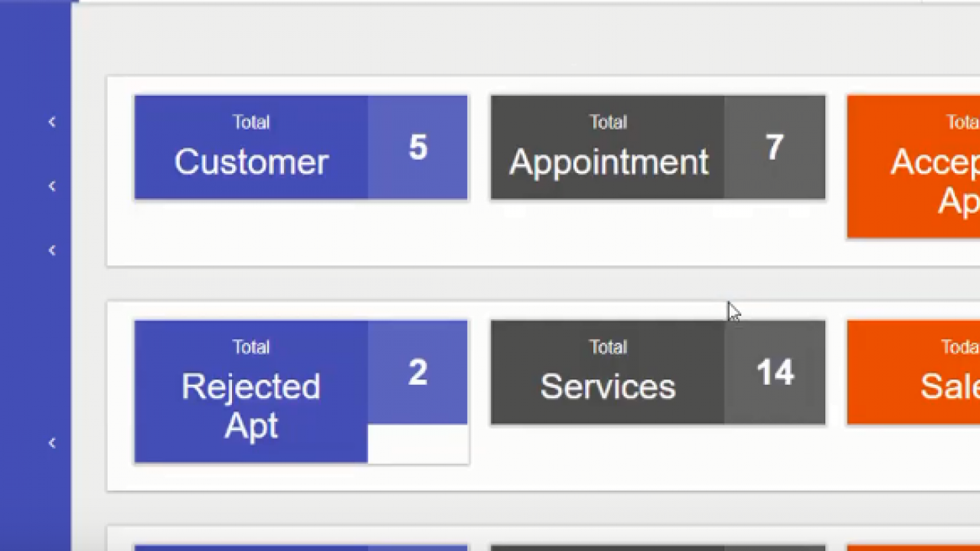Expand the second sidebar chevron arrow
Viewport: 980px width, 551px height.
point(52,186)
